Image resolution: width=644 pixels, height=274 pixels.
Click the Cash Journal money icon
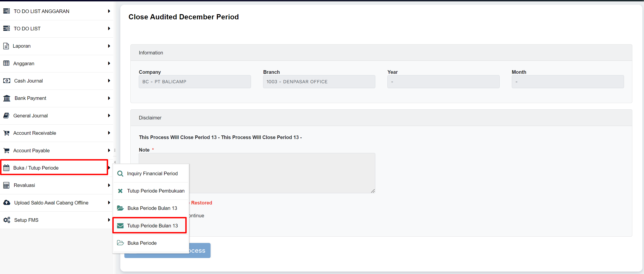tap(7, 81)
